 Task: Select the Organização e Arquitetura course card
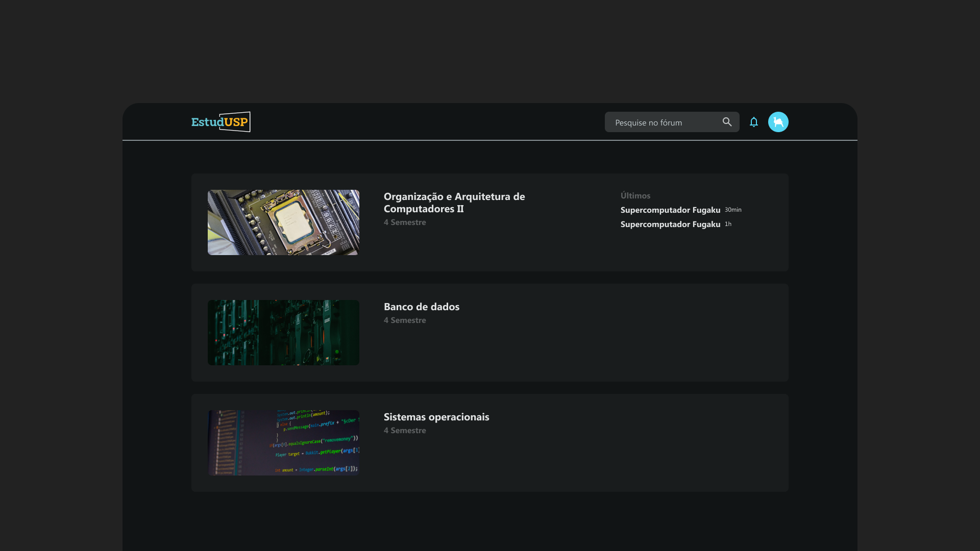[x=489, y=222]
